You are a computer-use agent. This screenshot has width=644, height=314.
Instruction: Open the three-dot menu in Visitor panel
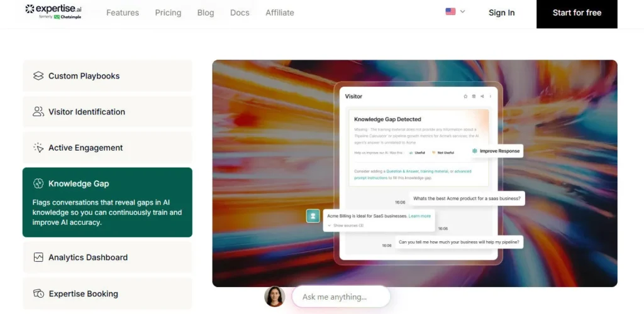tap(490, 96)
